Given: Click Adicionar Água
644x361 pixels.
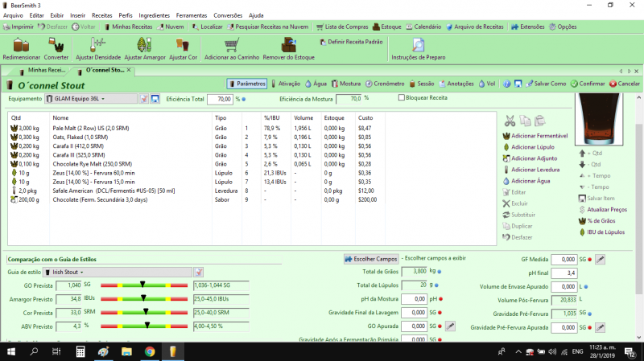Looking at the screenshot, I should [x=526, y=181].
